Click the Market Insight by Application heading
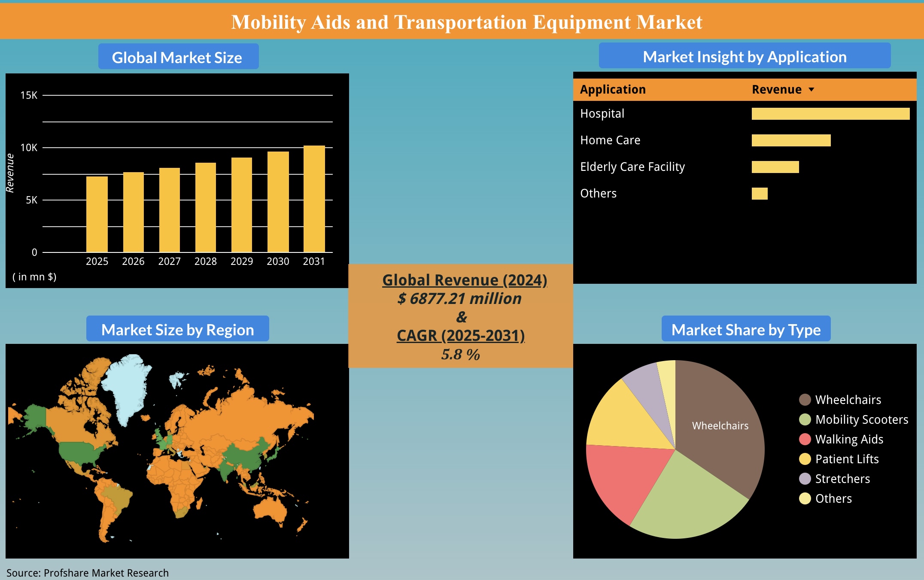 [x=745, y=56]
